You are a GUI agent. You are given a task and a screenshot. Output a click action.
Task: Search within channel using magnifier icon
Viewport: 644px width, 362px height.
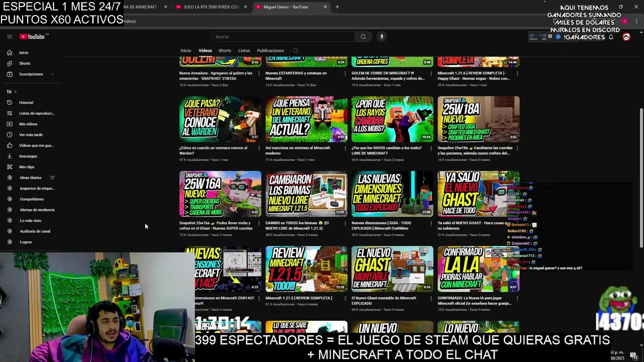(x=295, y=50)
